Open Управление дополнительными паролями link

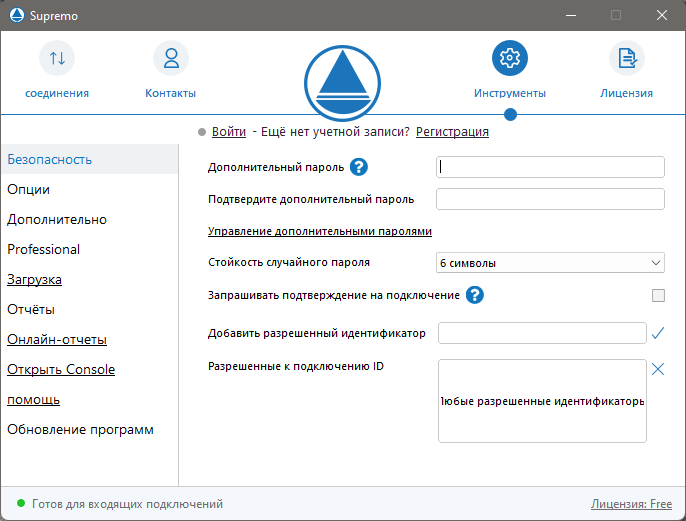pos(320,231)
